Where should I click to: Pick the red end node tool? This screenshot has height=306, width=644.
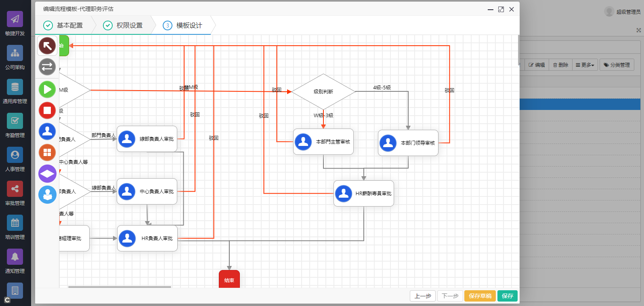pos(47,110)
